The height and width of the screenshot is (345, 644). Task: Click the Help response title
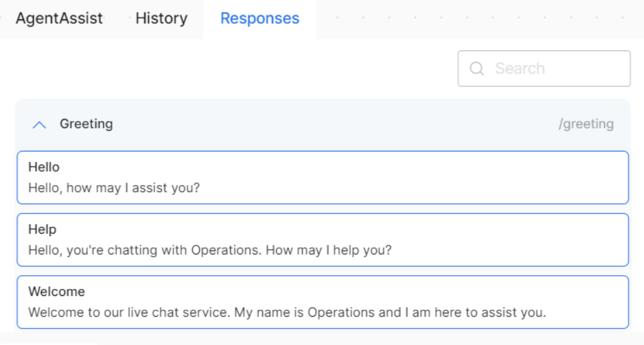pyautogui.click(x=42, y=230)
